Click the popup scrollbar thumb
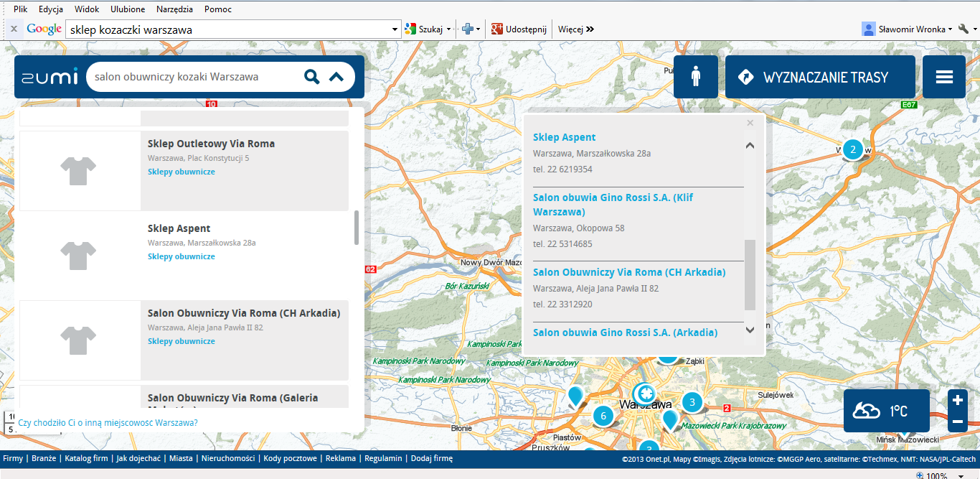The image size is (980, 479). click(x=750, y=275)
